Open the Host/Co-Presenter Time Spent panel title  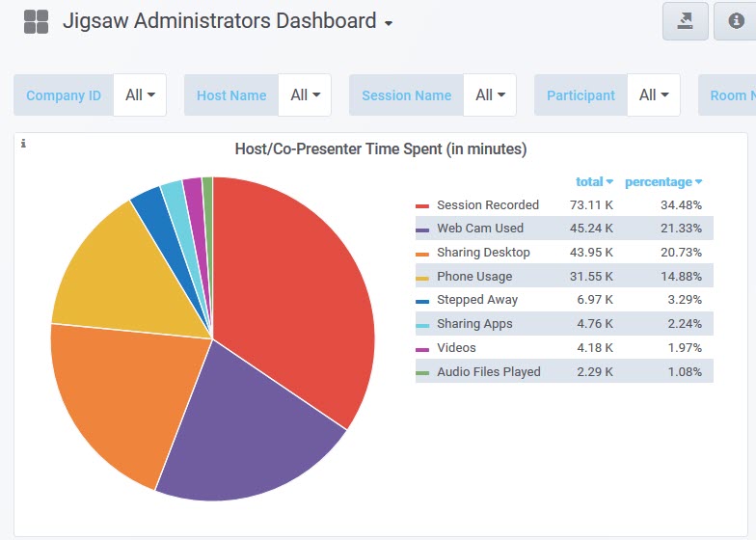point(381,149)
